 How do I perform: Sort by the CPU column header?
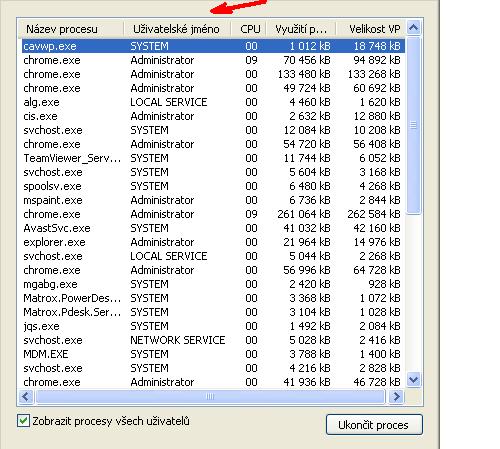coord(249,29)
